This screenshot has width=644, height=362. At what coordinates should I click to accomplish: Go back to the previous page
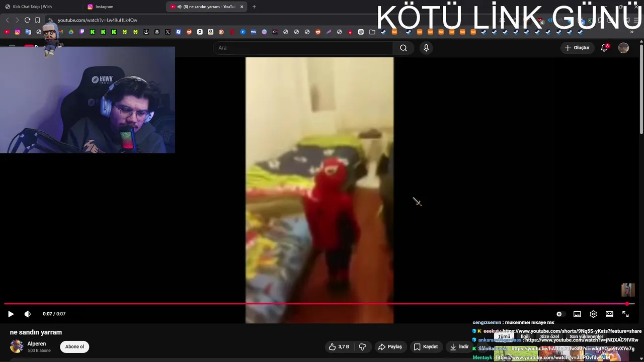click(7, 20)
